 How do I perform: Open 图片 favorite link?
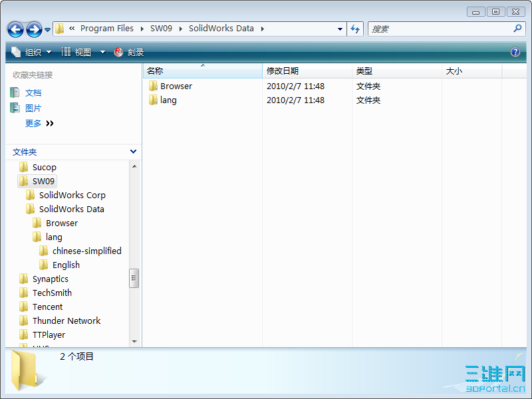point(33,108)
